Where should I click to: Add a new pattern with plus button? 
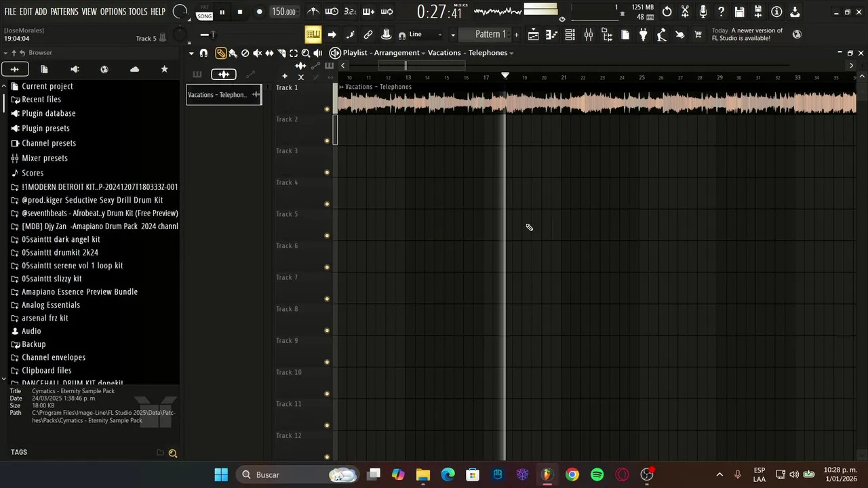516,35
